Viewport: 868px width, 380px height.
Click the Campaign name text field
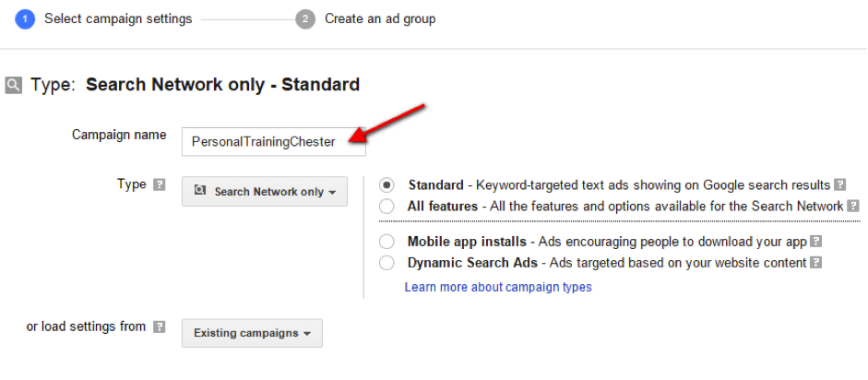click(273, 141)
